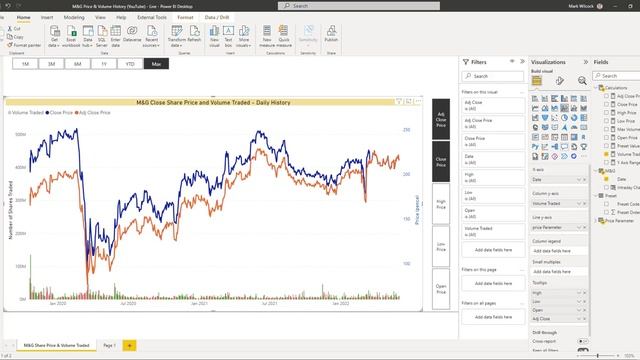Adjust the zoom slider in status bar
Screen dimensions: 640x360
(598, 356)
